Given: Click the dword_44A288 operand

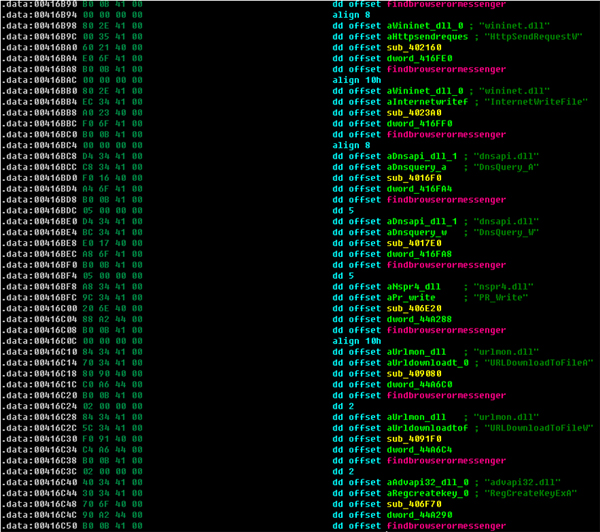Looking at the screenshot, I should pyautogui.click(x=419, y=319).
